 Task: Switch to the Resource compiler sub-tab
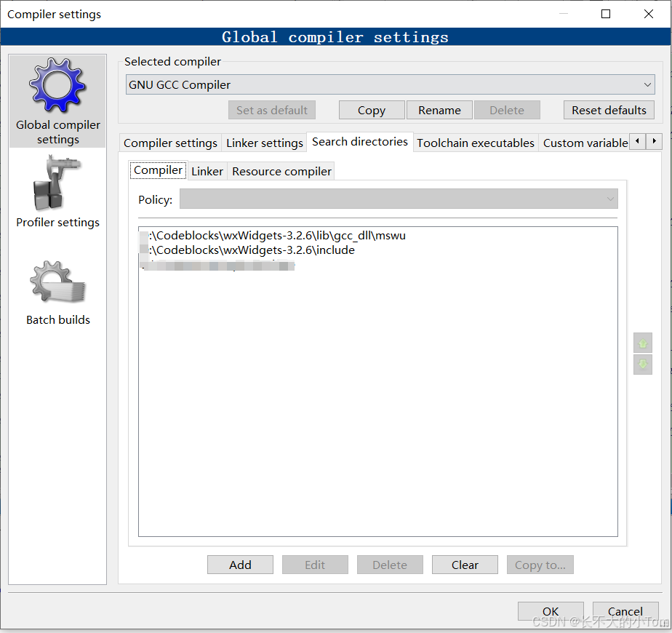tap(281, 171)
